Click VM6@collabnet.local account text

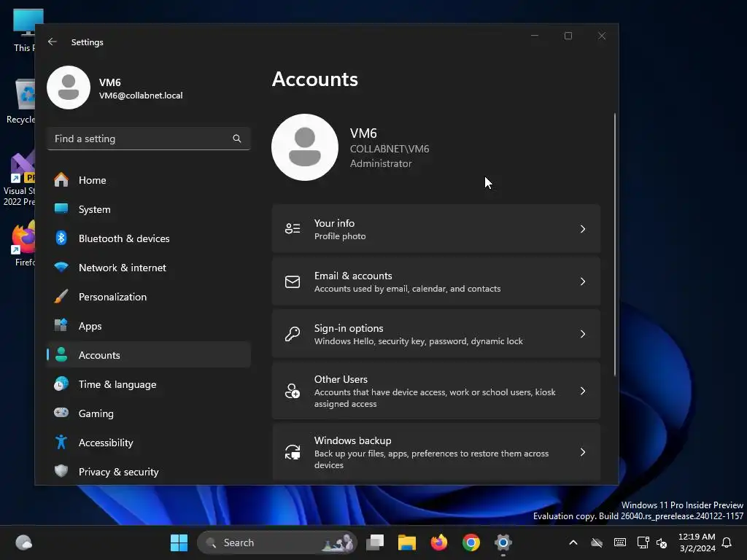coord(141,96)
